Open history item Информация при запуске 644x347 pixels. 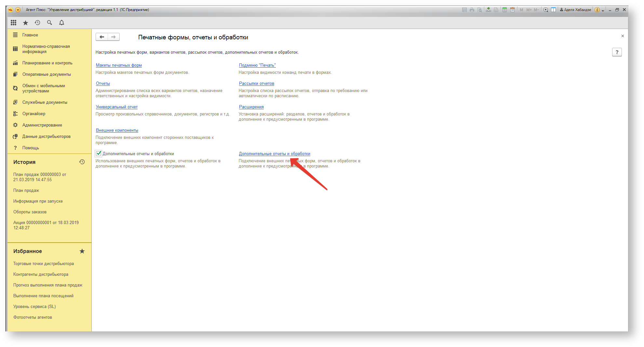[x=38, y=201]
